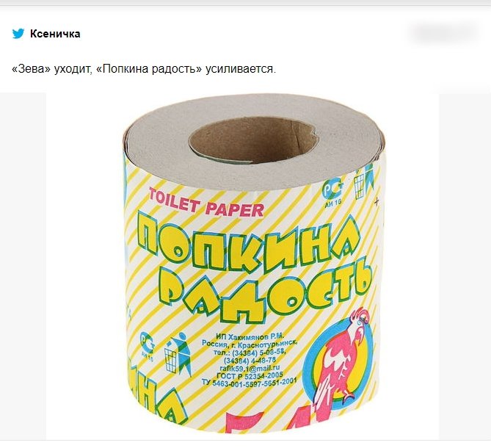Click the blurred button beside the author name

point(443,34)
